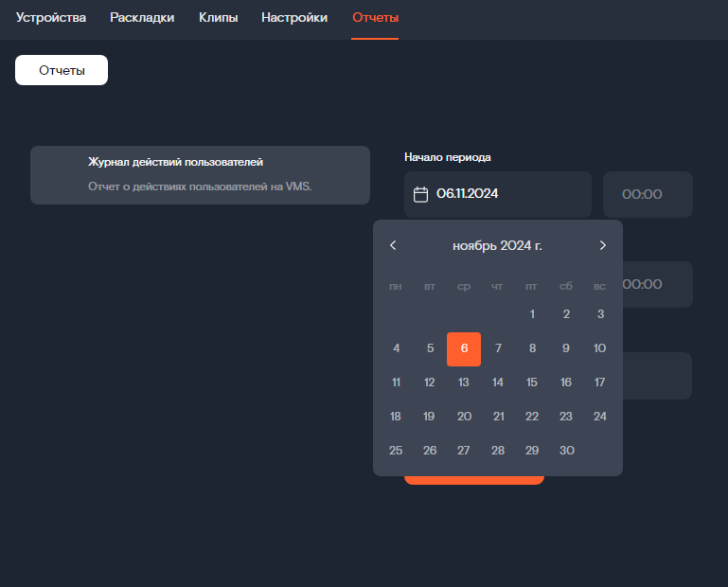This screenshot has height=587, width=728.
Task: Select November 1 in the calendar
Action: coord(532,314)
